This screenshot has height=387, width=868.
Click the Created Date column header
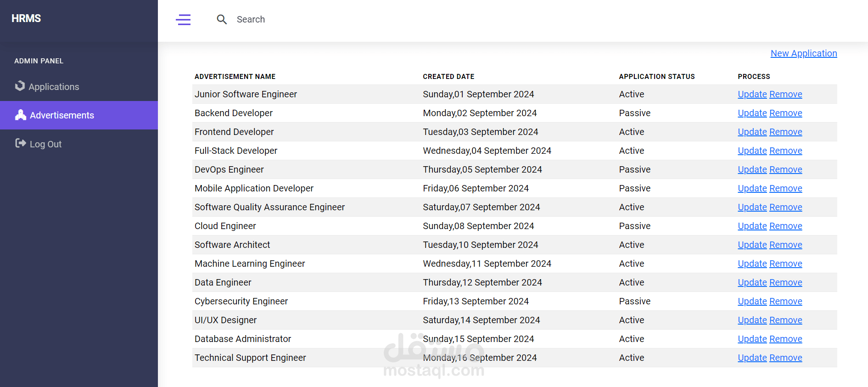point(448,77)
